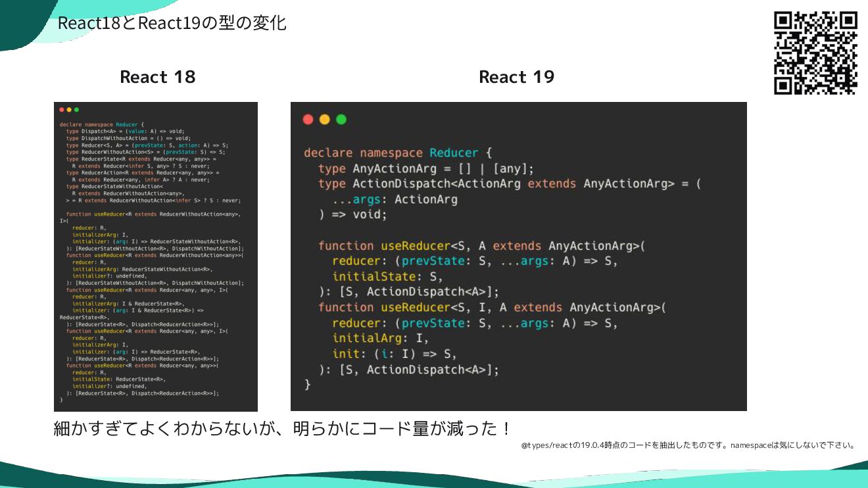Click 'function useReducer<S, I, A extends AnyActionArg>(' line
The height and width of the screenshot is (488, 868).
(493, 308)
